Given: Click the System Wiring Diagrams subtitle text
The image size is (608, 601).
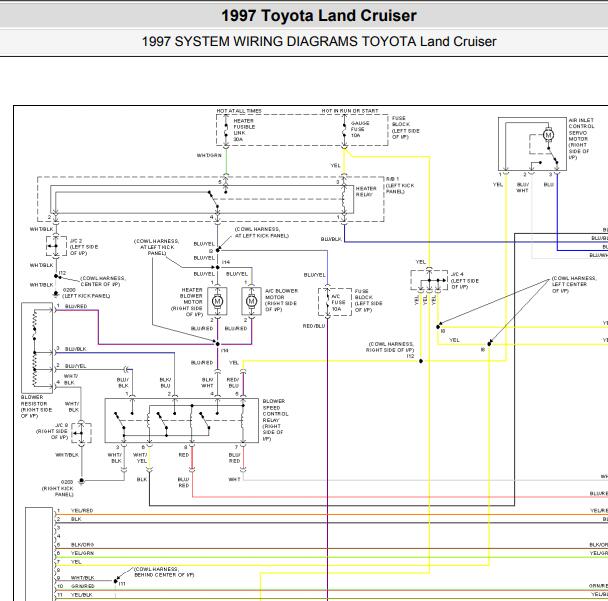Looking at the screenshot, I should pos(319,41).
